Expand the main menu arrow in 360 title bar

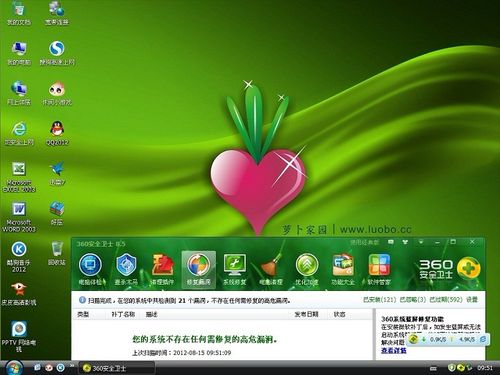click(x=421, y=242)
